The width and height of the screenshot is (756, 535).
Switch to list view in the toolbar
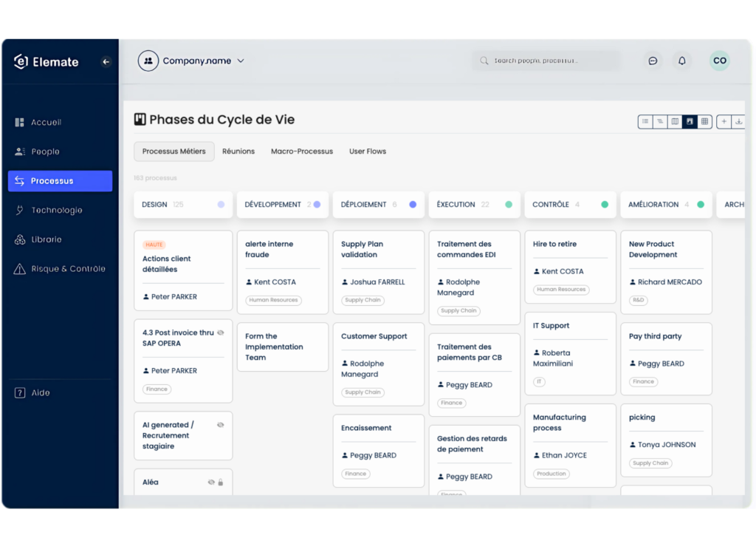pos(645,121)
